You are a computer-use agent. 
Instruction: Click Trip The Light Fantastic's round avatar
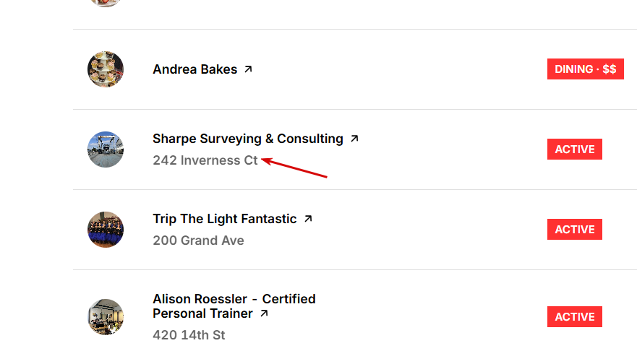(106, 230)
